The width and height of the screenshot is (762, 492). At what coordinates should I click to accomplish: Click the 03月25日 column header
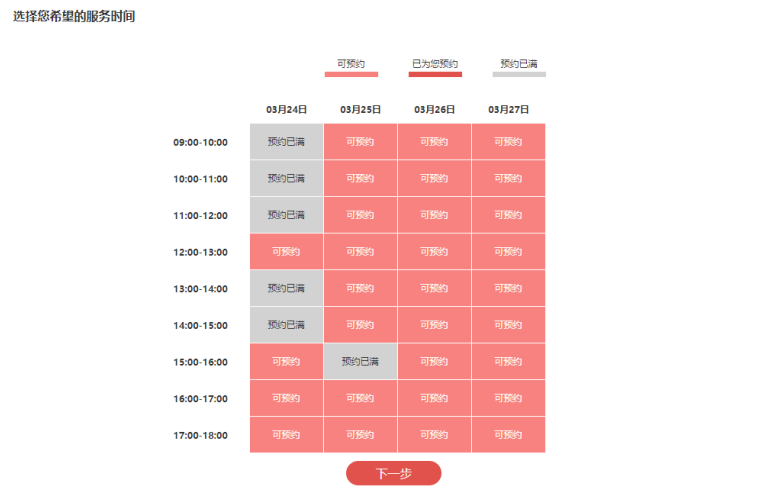click(360, 109)
